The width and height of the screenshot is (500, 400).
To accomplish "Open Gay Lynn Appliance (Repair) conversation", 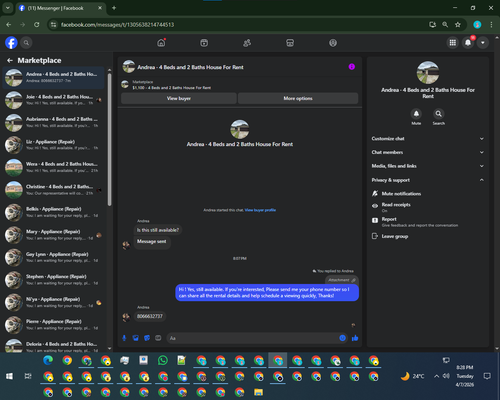I will (x=53, y=257).
